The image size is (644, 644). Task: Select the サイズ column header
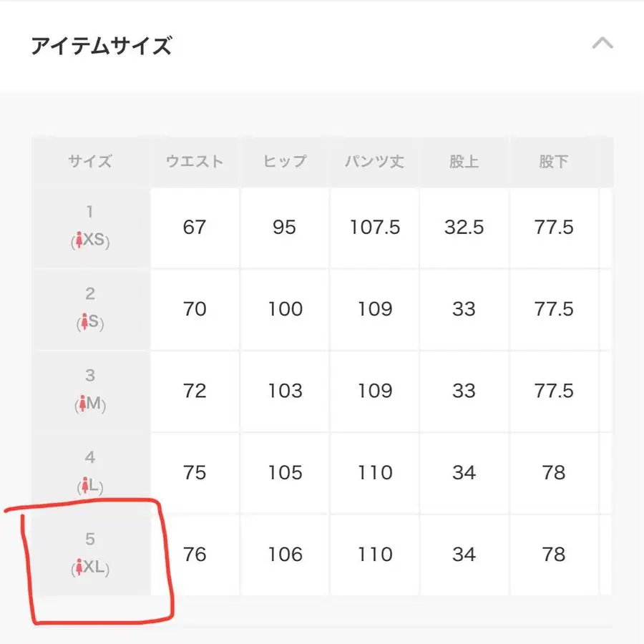click(89, 162)
